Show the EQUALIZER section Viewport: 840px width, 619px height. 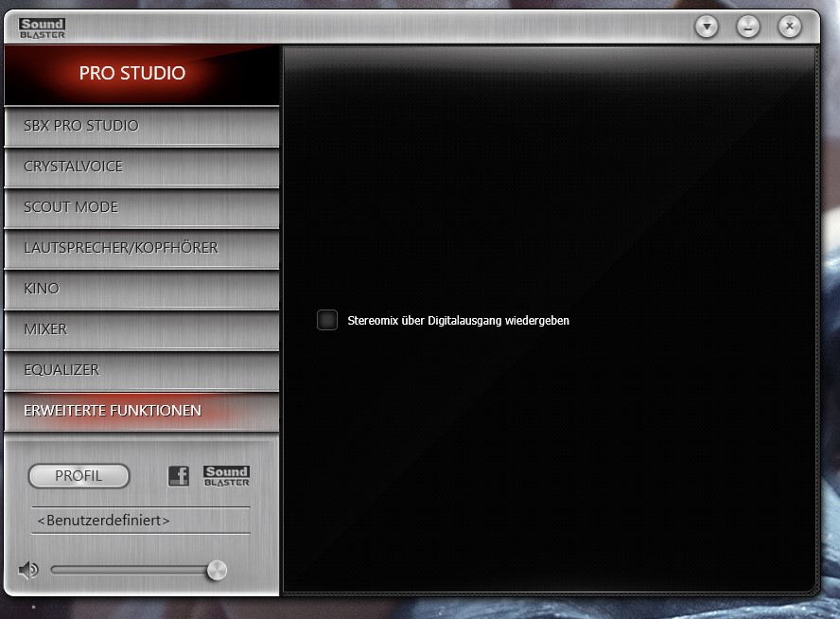click(142, 370)
